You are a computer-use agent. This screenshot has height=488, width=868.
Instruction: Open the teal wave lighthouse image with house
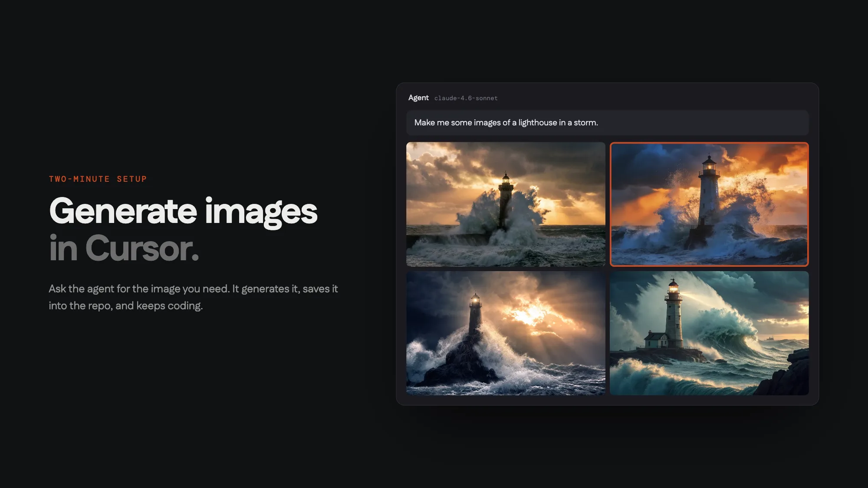click(x=709, y=333)
